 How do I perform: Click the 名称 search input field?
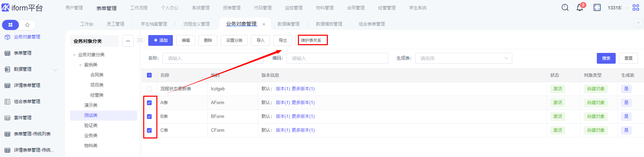point(213,58)
